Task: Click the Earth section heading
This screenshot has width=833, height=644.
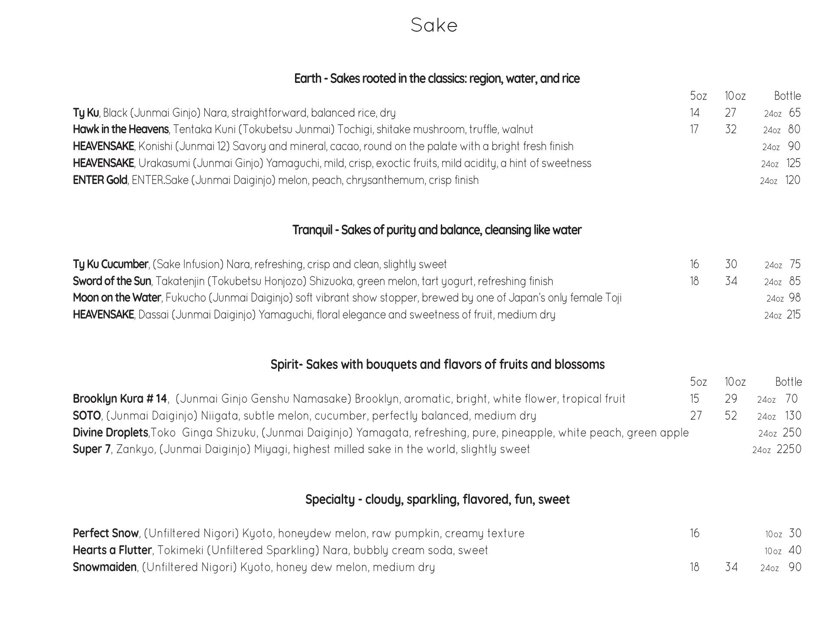Action: [436, 79]
